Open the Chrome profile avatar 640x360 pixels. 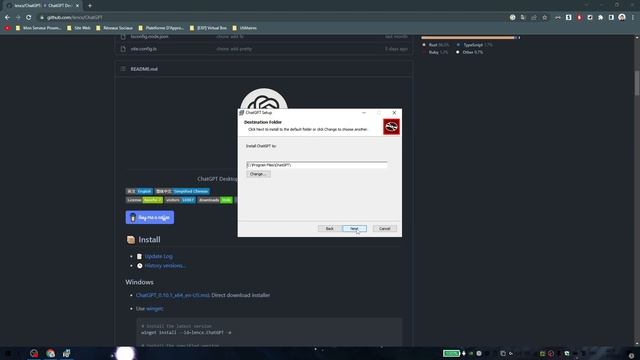[622, 18]
